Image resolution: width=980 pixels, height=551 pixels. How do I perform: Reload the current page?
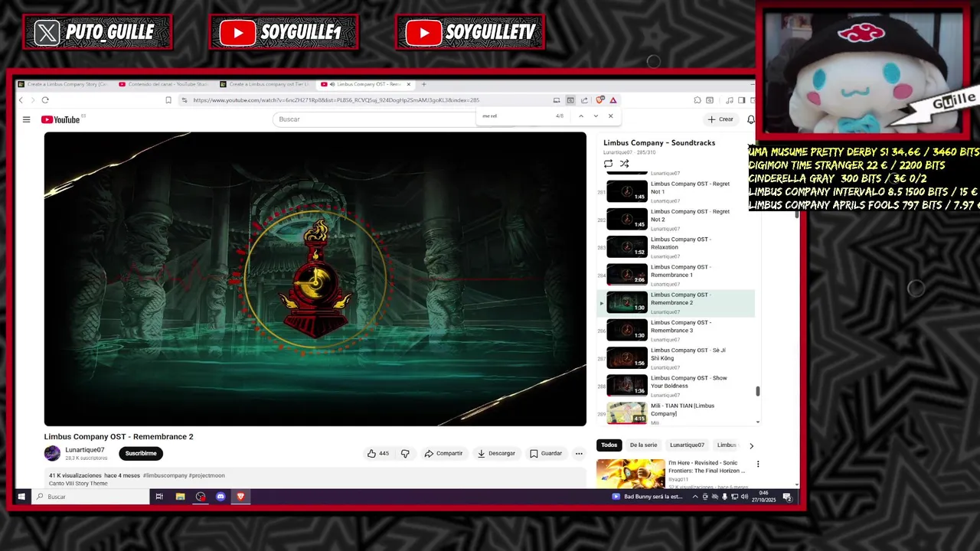point(45,100)
